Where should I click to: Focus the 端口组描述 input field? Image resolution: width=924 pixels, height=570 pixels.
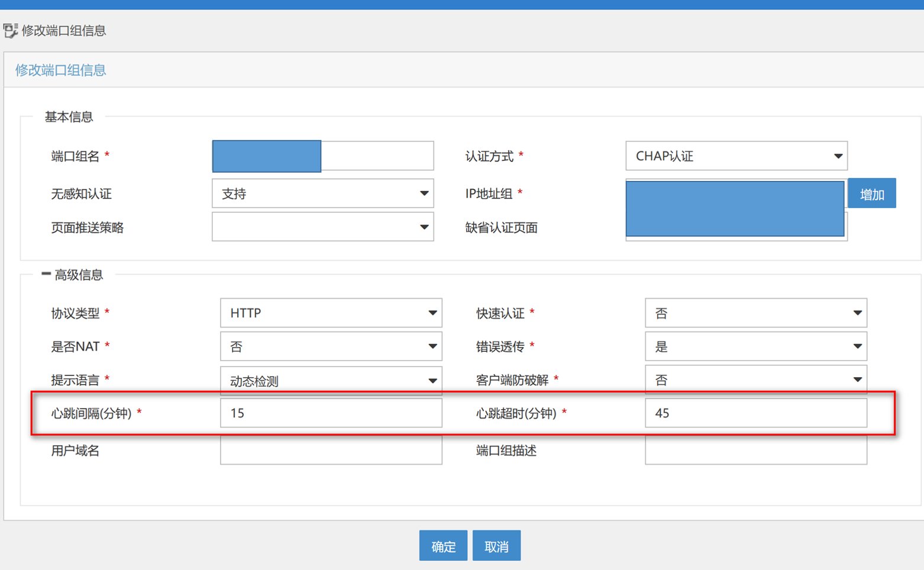point(756,451)
